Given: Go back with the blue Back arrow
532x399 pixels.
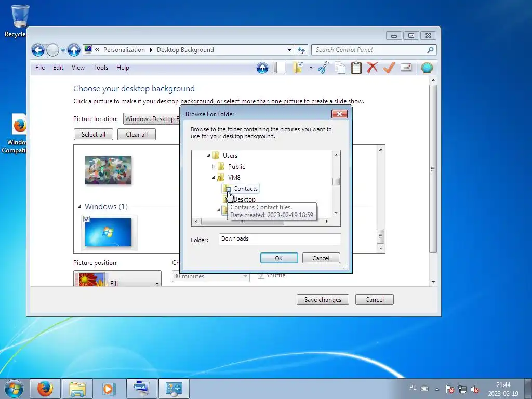Looking at the screenshot, I should [38, 50].
